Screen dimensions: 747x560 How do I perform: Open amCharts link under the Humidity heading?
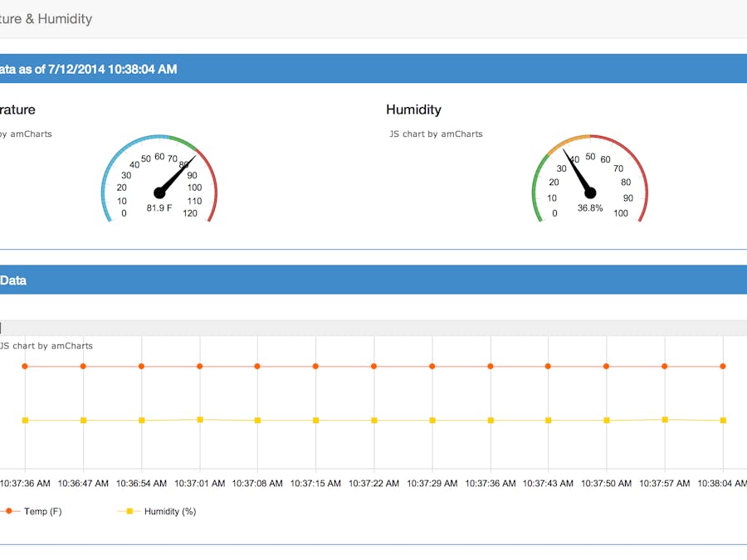pos(436,134)
